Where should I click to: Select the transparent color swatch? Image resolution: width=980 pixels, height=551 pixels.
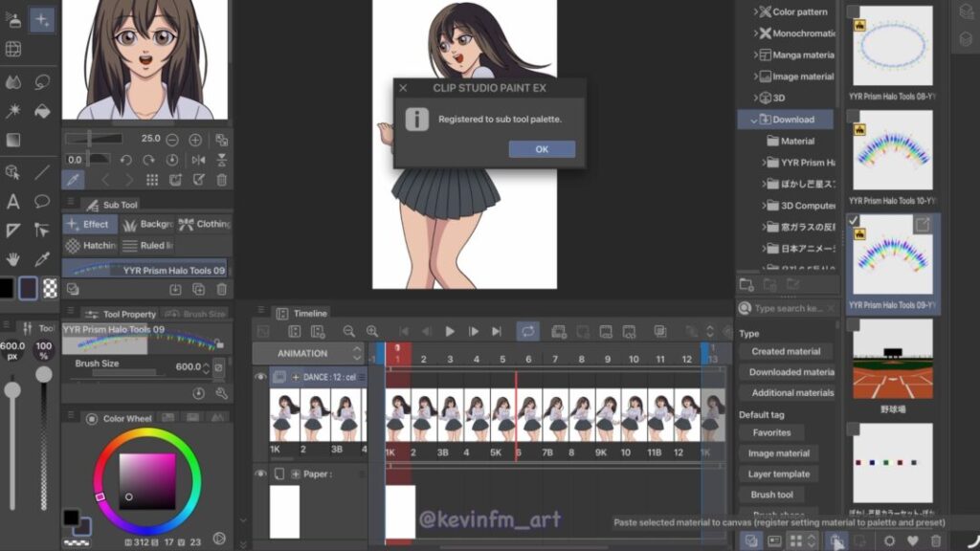(50, 288)
